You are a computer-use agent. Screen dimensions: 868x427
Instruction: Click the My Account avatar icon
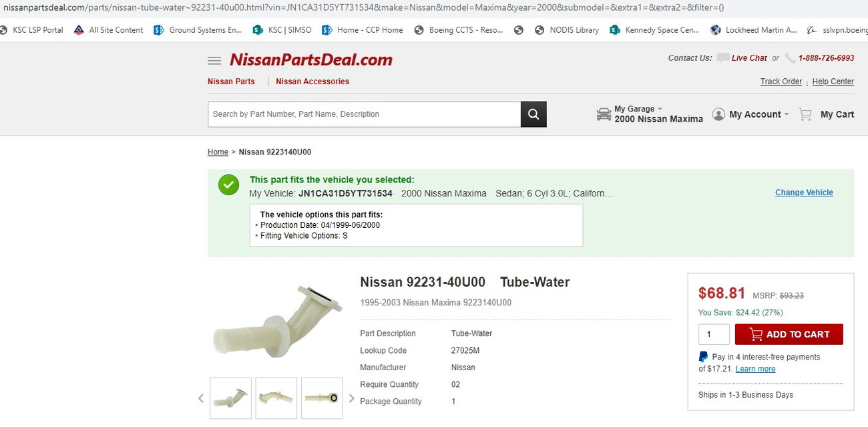tap(718, 114)
